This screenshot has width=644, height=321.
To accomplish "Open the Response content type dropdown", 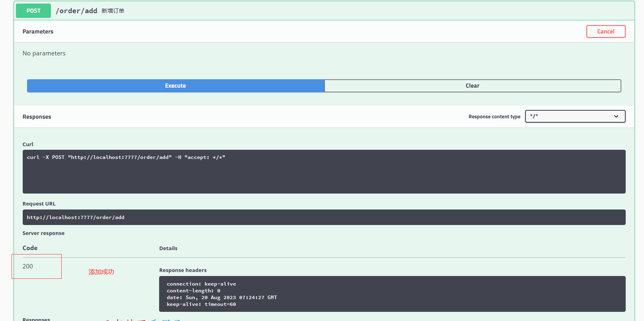I will pos(575,116).
